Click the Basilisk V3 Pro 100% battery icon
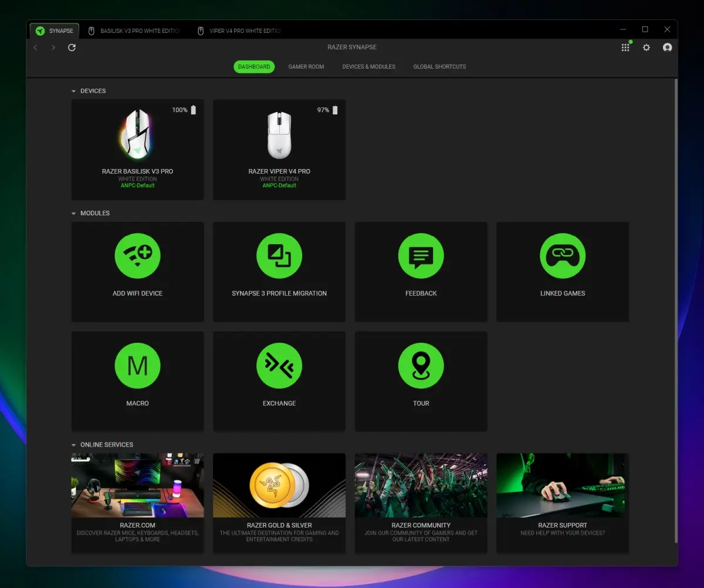 point(194,110)
